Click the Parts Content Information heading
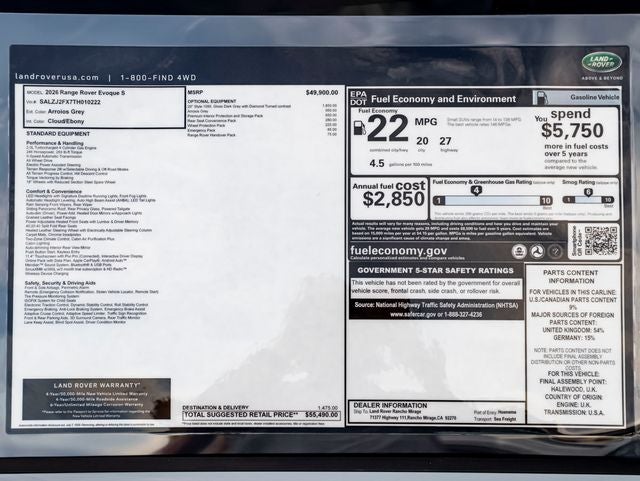 (571, 277)
